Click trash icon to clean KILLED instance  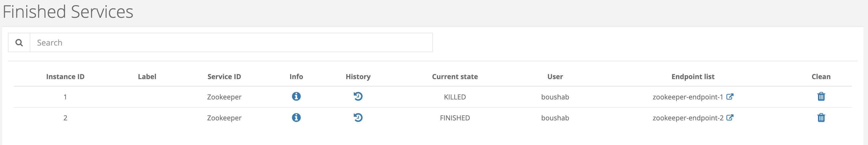(x=821, y=96)
